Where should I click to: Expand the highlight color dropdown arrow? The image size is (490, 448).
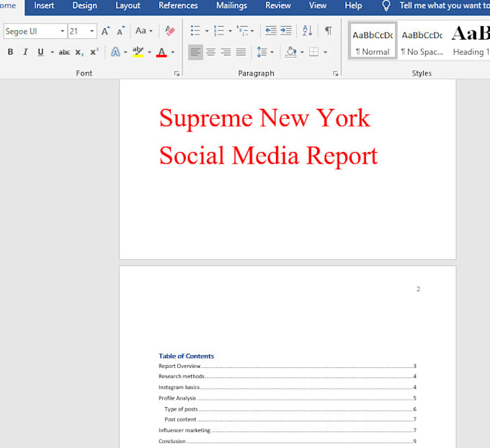(x=149, y=52)
